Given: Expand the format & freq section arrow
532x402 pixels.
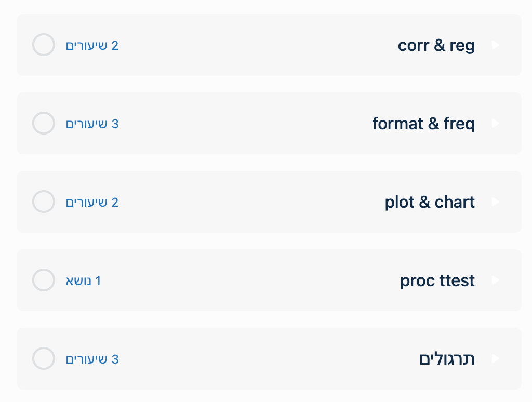Looking at the screenshot, I should tap(495, 124).
